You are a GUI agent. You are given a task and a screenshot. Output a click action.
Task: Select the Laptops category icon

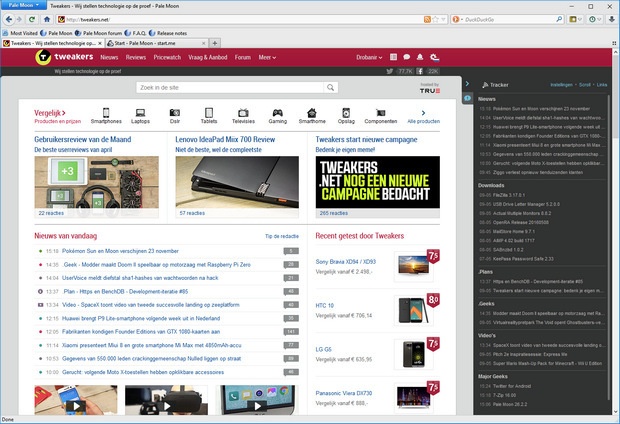140,113
